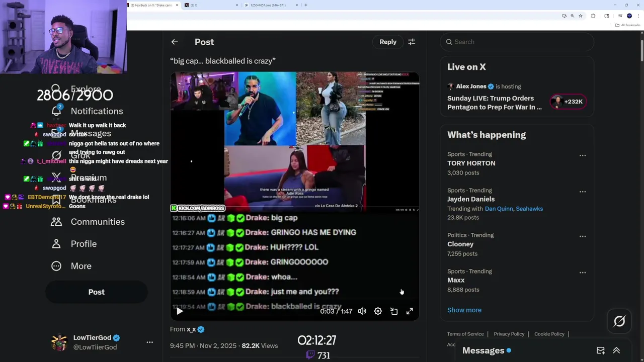Close the FearBuck on X tab
Image resolution: width=644 pixels, height=362 pixels.
pos(177,5)
